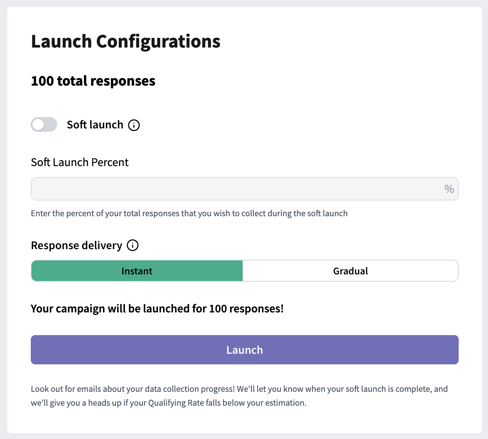Click the Response delivery label
Viewport: 488px width, 439px height.
click(77, 246)
